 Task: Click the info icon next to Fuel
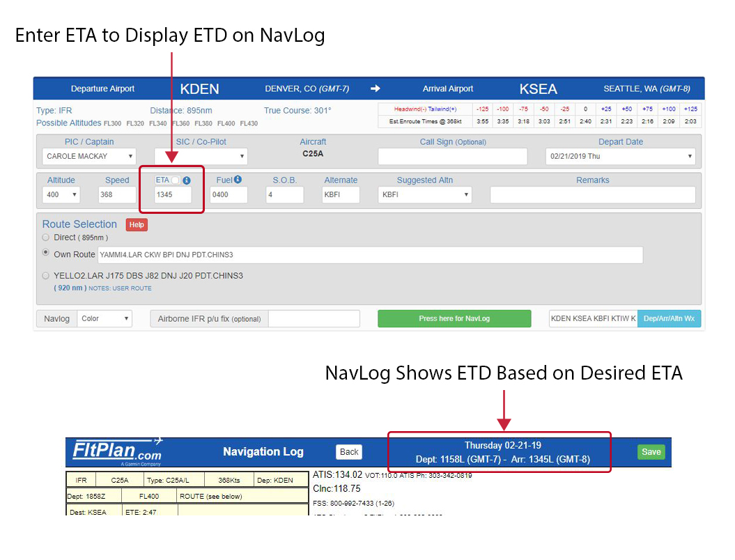click(238, 180)
